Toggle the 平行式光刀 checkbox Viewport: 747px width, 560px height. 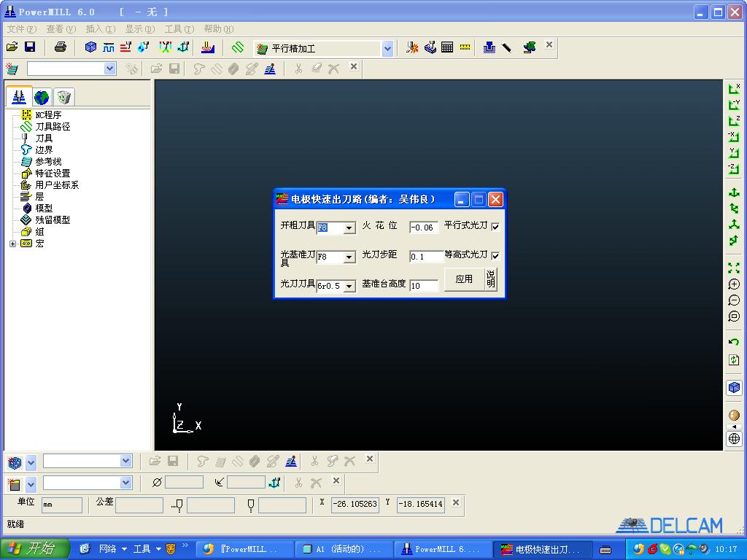(495, 227)
